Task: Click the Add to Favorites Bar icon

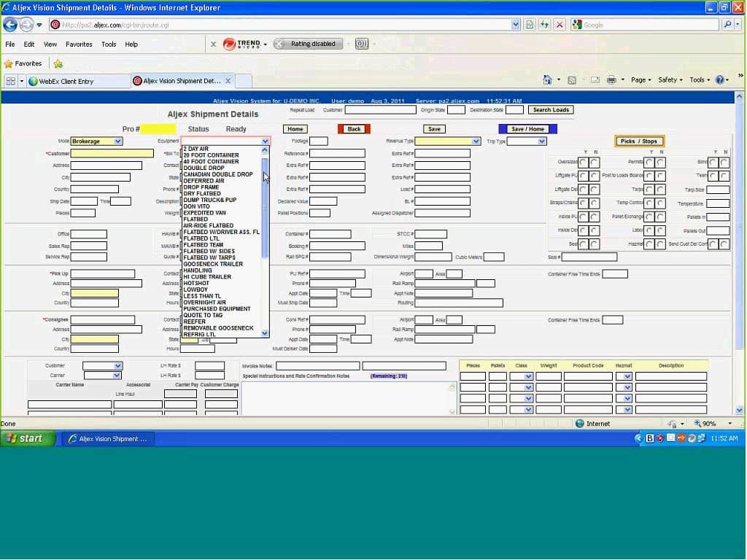Action: pyautogui.click(x=58, y=63)
